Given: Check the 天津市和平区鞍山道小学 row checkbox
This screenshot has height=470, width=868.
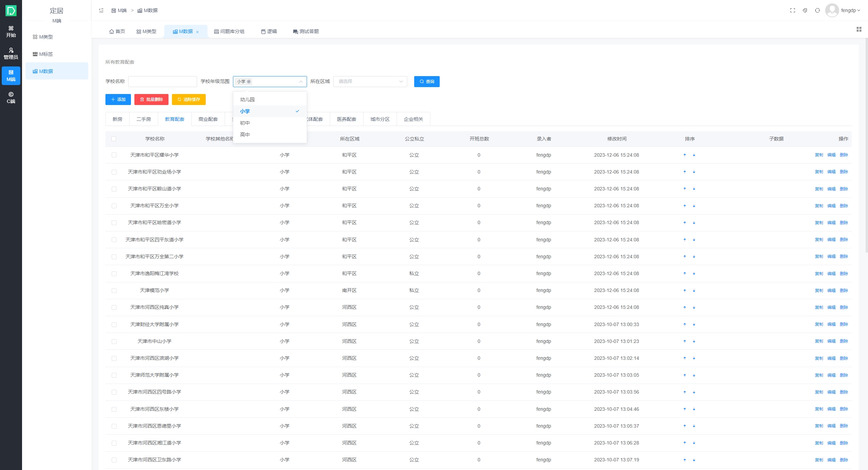Looking at the screenshot, I should pyautogui.click(x=114, y=189).
